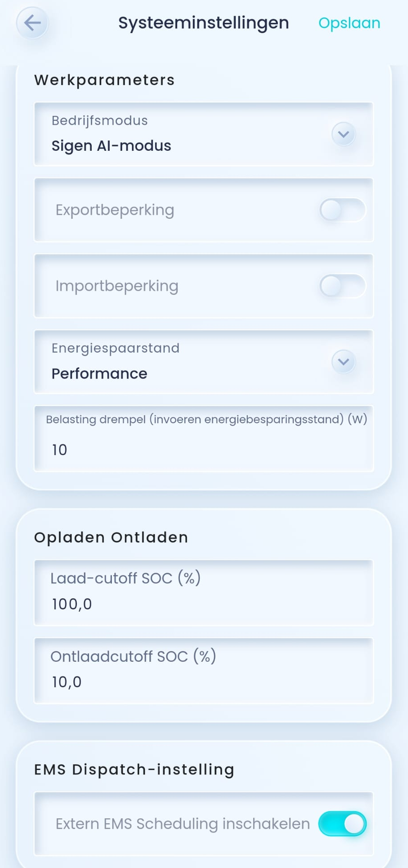
Task: Click the Sigen AI-modus value text
Action: [x=111, y=146]
